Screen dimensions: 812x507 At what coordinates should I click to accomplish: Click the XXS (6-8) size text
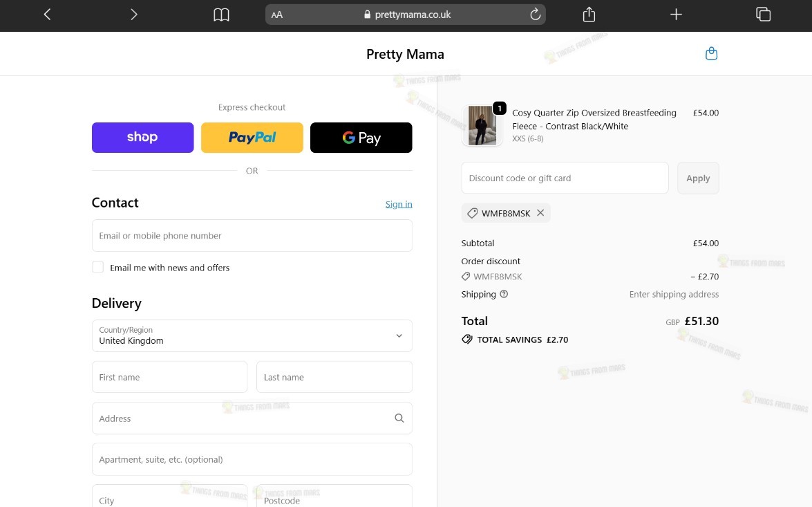(x=528, y=138)
